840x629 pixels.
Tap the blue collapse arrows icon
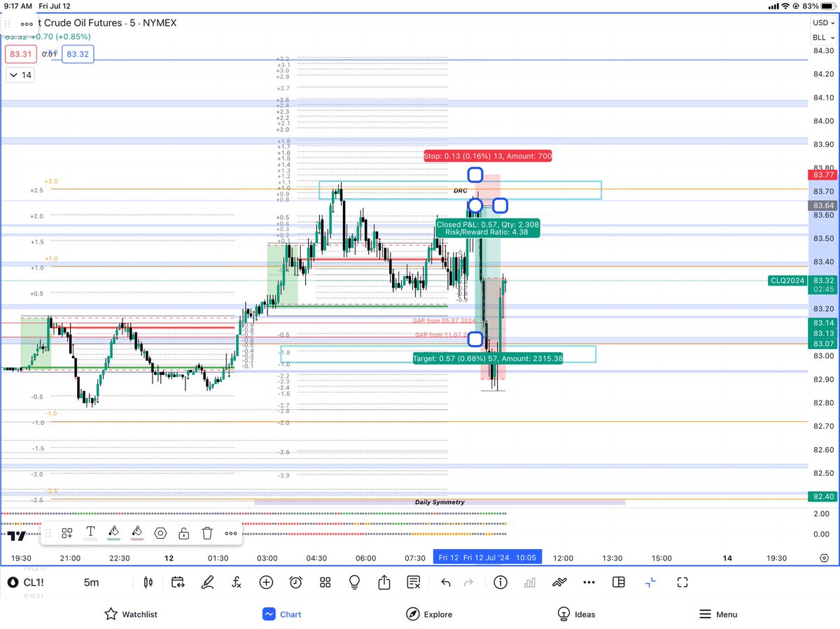coord(651,582)
